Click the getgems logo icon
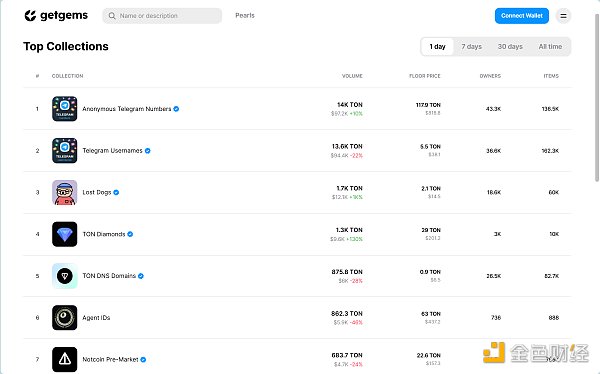600x374 pixels. pyautogui.click(x=30, y=16)
